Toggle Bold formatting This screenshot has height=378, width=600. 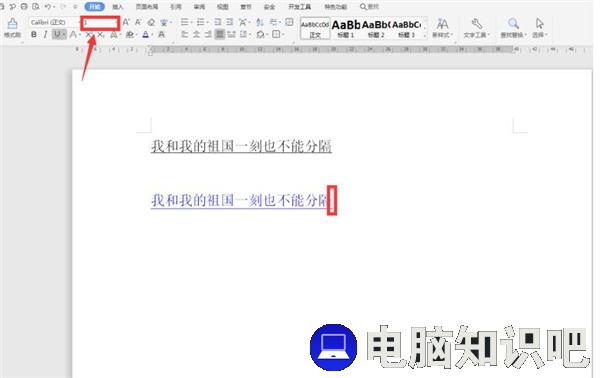[x=34, y=34]
